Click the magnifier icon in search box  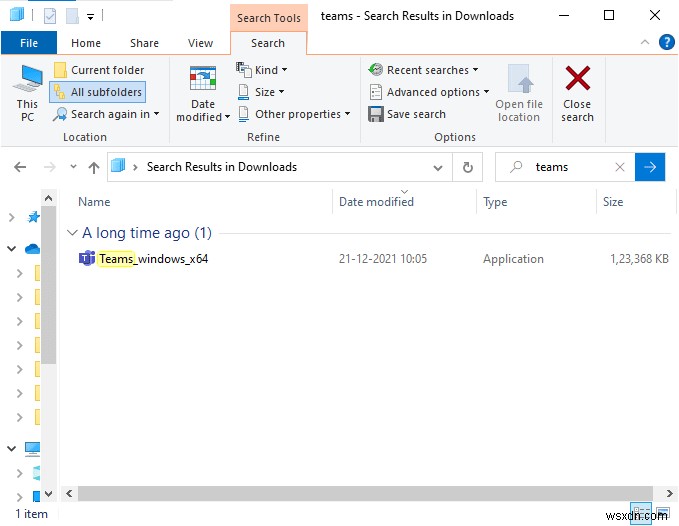coord(516,167)
